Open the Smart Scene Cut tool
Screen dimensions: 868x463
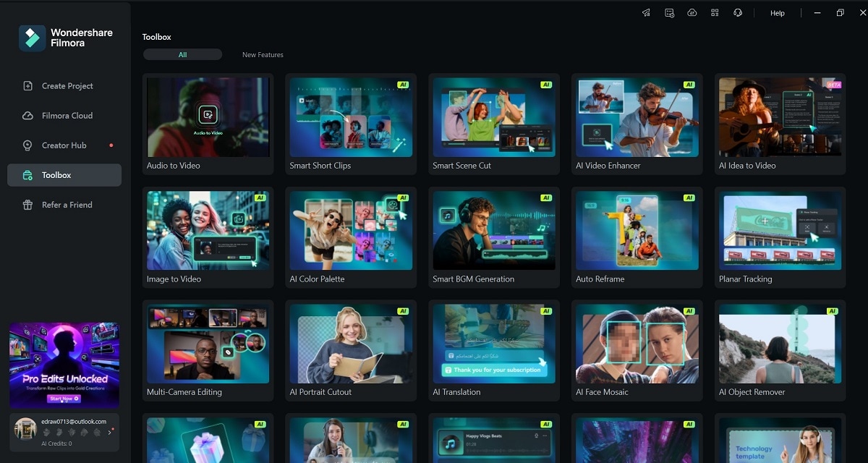(494, 124)
